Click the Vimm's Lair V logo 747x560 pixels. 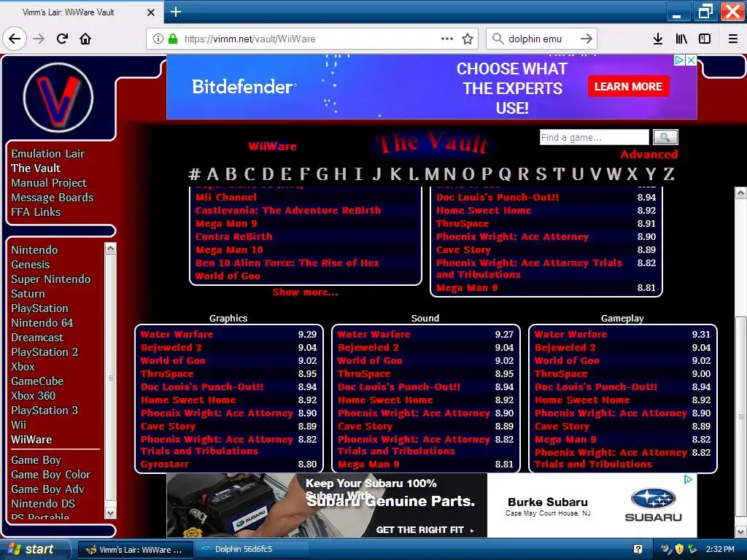tap(58, 98)
